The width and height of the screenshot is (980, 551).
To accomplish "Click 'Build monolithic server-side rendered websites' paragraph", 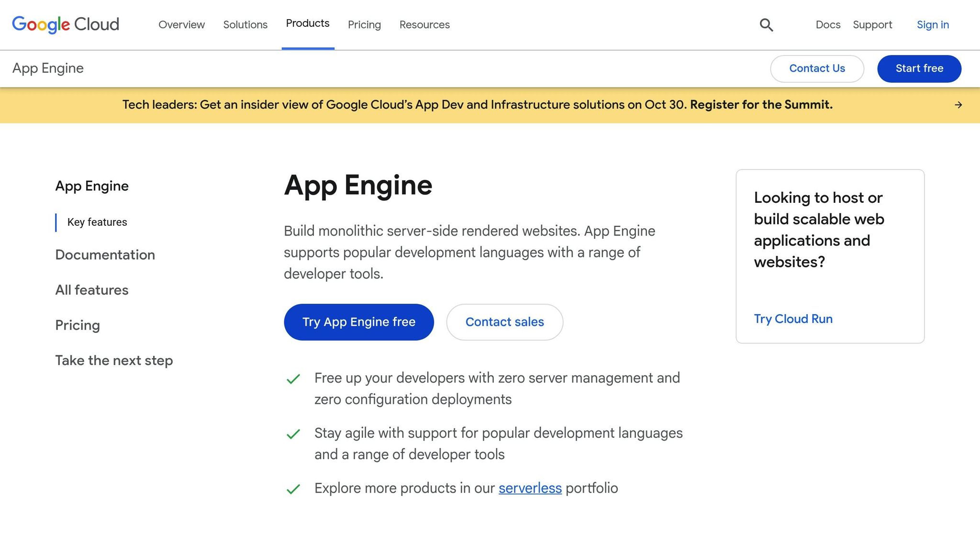I will (x=469, y=252).
